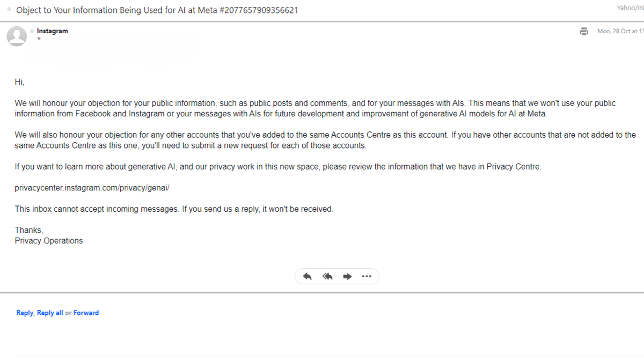Image resolution: width=644 pixels, height=362 pixels.
Task: Toggle the unread dot beside the subject
Action: click(x=9, y=10)
